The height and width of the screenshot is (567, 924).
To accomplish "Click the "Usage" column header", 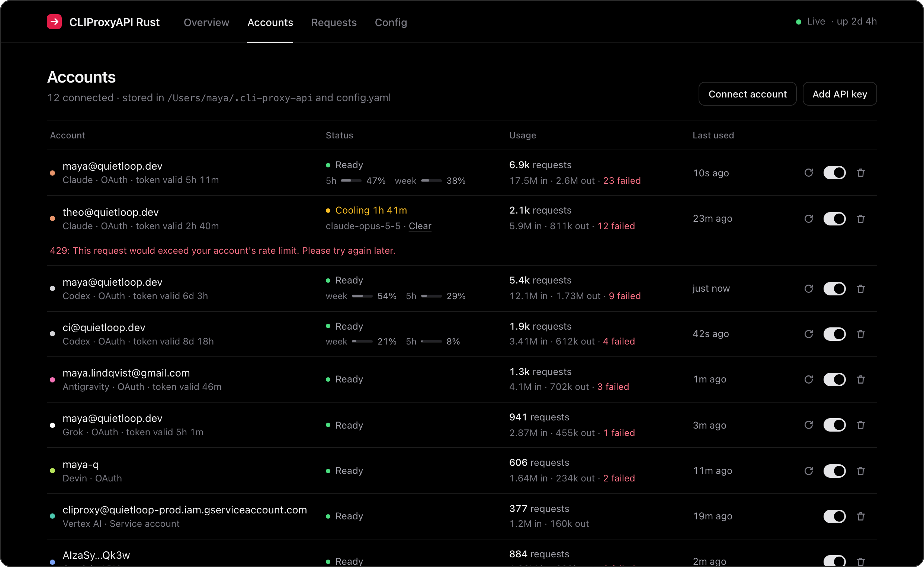I will [x=522, y=135].
